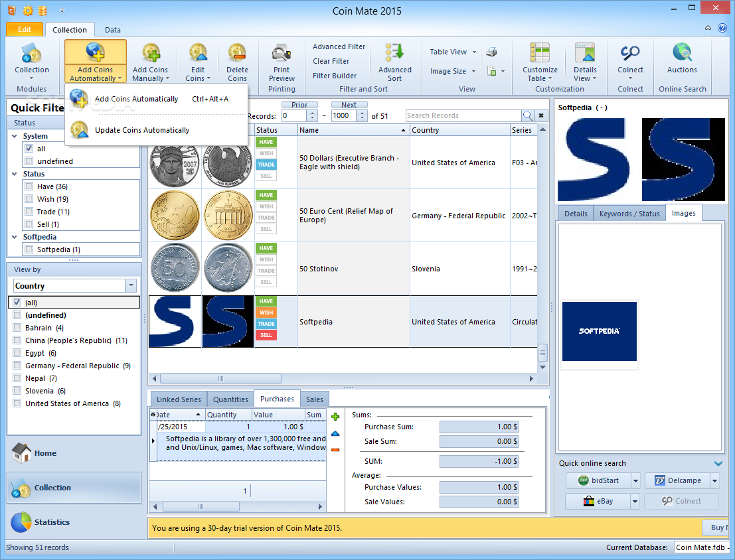Open the Keywords / Status tab

click(x=629, y=214)
